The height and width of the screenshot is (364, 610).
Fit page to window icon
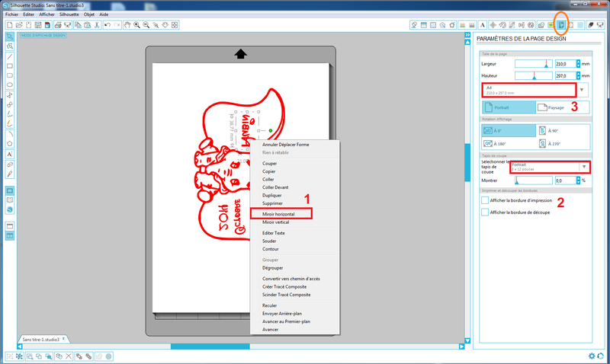tap(175, 25)
